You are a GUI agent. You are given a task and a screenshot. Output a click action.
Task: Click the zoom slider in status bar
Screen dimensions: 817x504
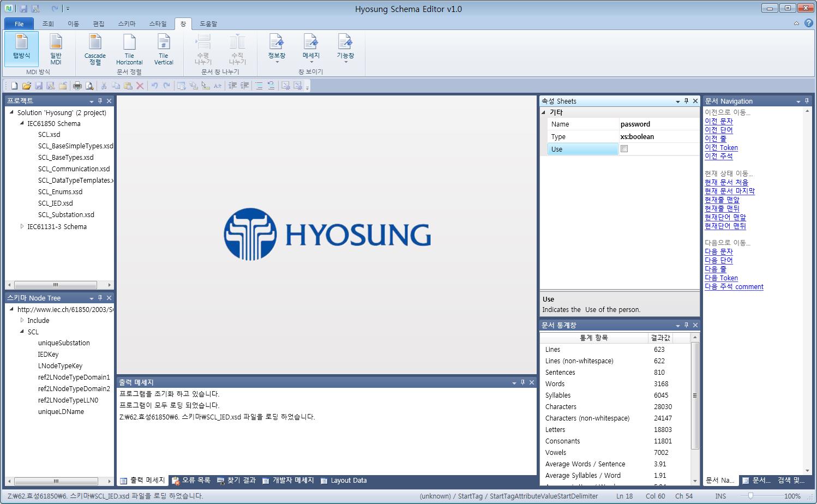pyautogui.click(x=751, y=496)
